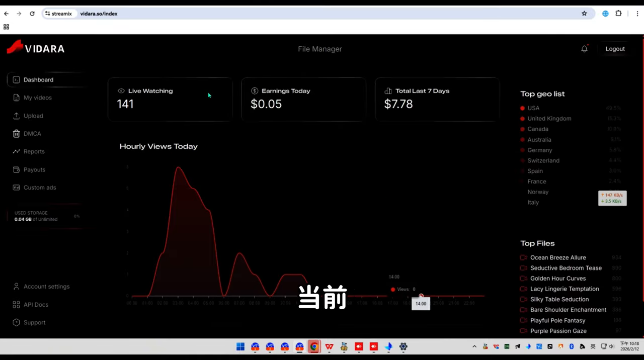644x360 pixels.
Task: Click the DMCA trash icon
Action: click(16, 134)
